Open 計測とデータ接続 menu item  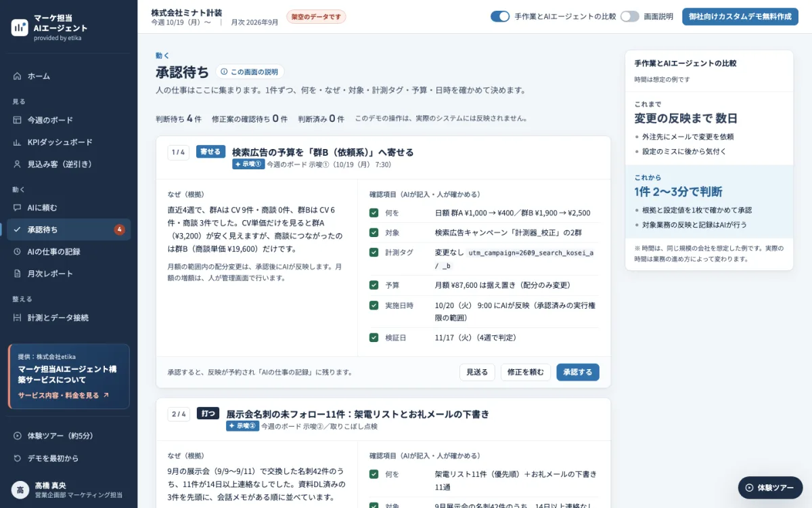pyautogui.click(x=68, y=318)
